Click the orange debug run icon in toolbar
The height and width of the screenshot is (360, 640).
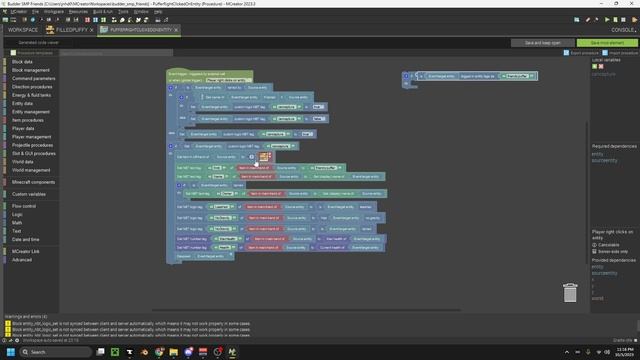tap(634, 20)
